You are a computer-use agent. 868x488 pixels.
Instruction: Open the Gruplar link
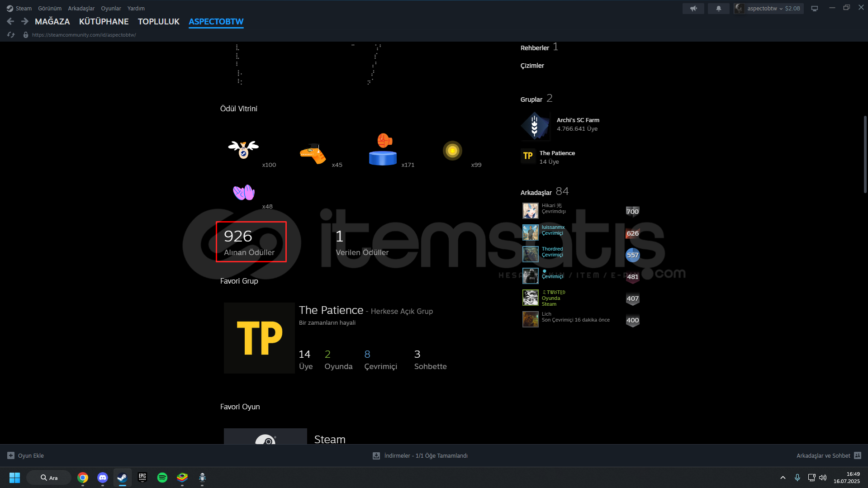(x=531, y=99)
